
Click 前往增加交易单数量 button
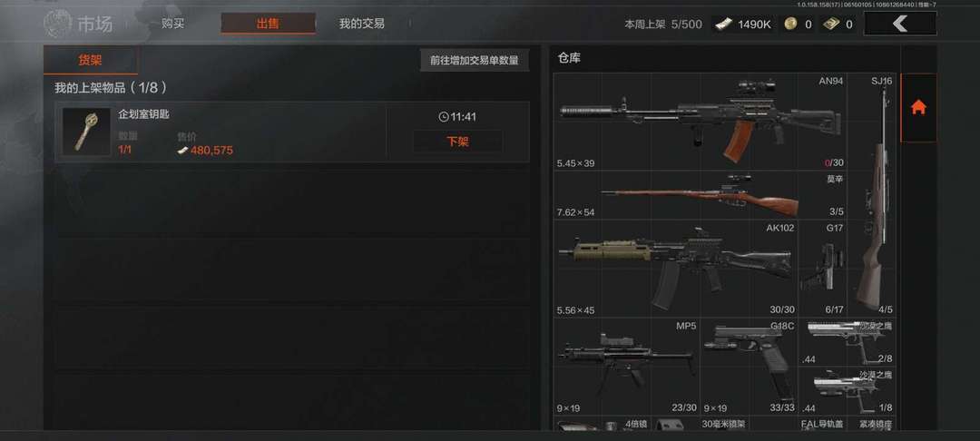point(475,61)
